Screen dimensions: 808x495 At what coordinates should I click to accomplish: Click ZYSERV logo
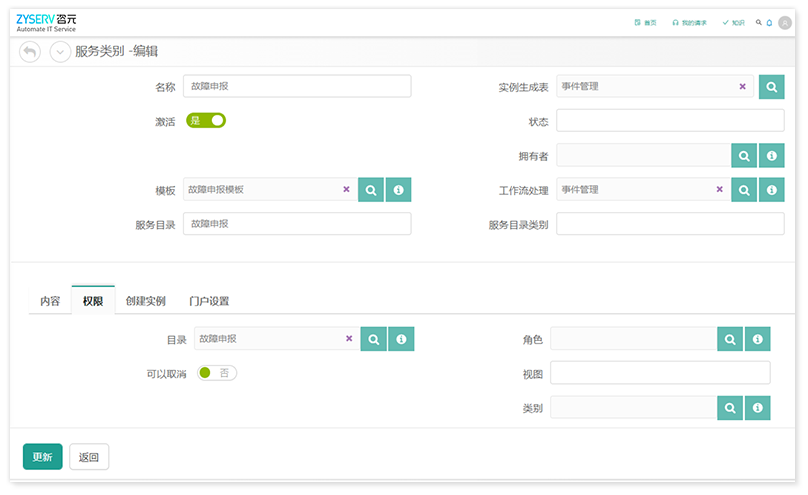coord(46,23)
